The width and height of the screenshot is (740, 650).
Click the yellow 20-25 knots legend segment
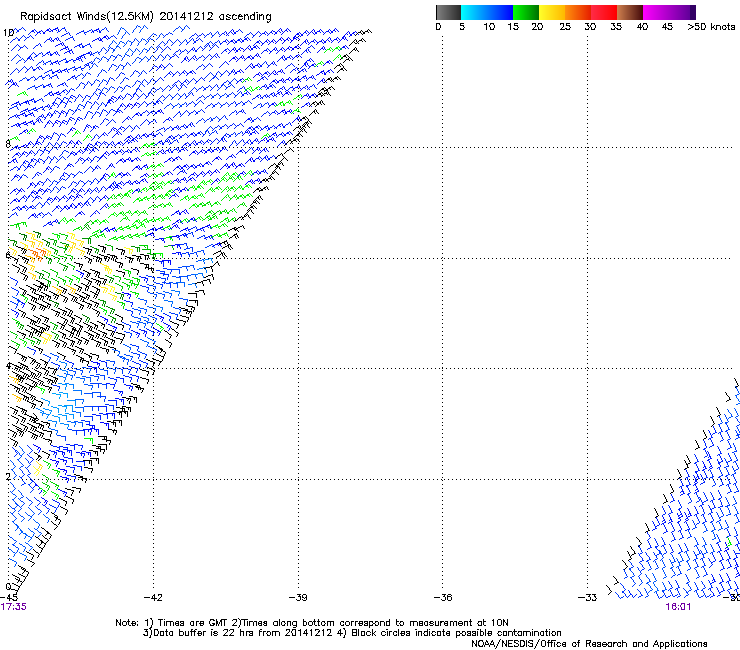[552, 12]
